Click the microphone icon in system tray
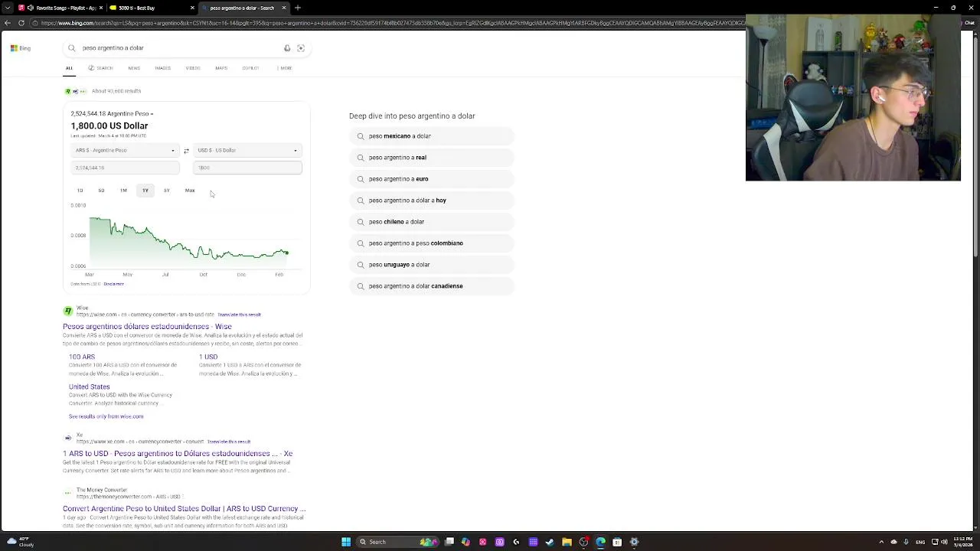The height and width of the screenshot is (551, 980). (x=906, y=542)
